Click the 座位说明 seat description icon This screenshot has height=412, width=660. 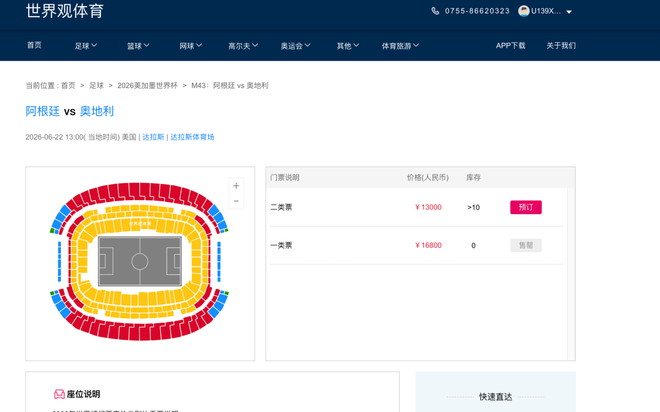[x=59, y=395]
